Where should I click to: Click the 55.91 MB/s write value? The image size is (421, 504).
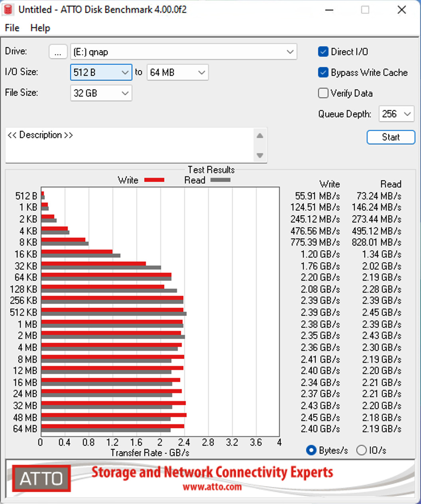click(317, 196)
